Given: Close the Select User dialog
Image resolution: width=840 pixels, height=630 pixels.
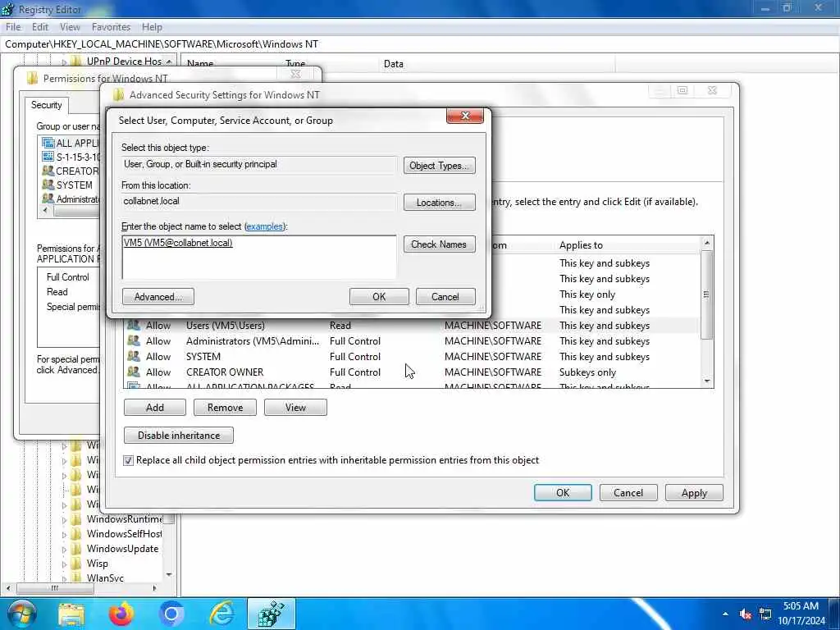Looking at the screenshot, I should pyautogui.click(x=465, y=116).
